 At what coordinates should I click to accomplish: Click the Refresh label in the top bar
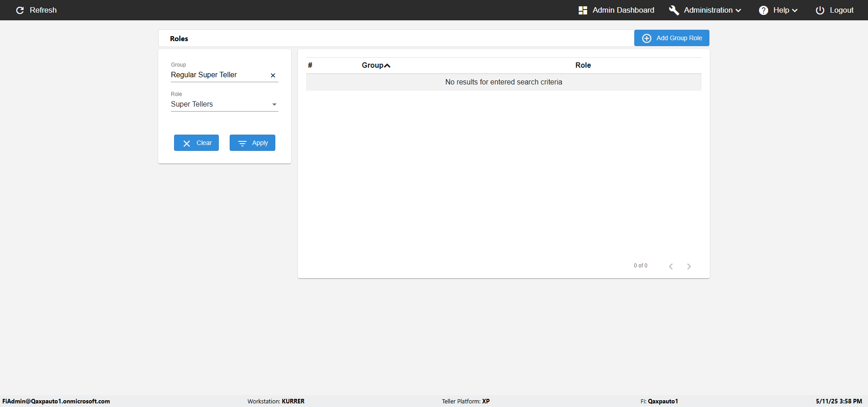[x=43, y=10]
